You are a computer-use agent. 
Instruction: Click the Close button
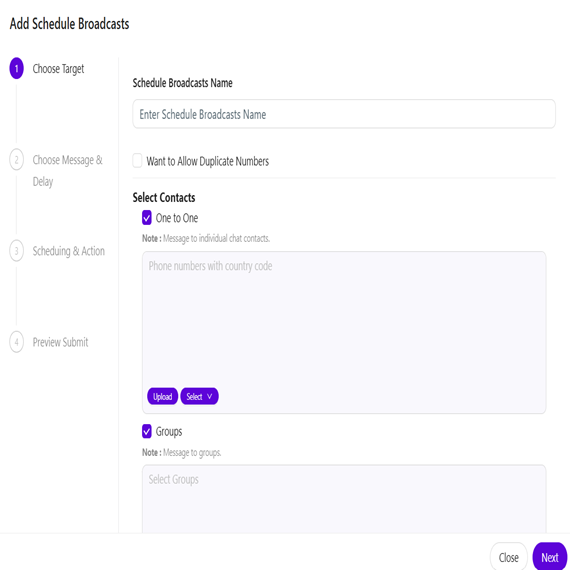pos(509,557)
